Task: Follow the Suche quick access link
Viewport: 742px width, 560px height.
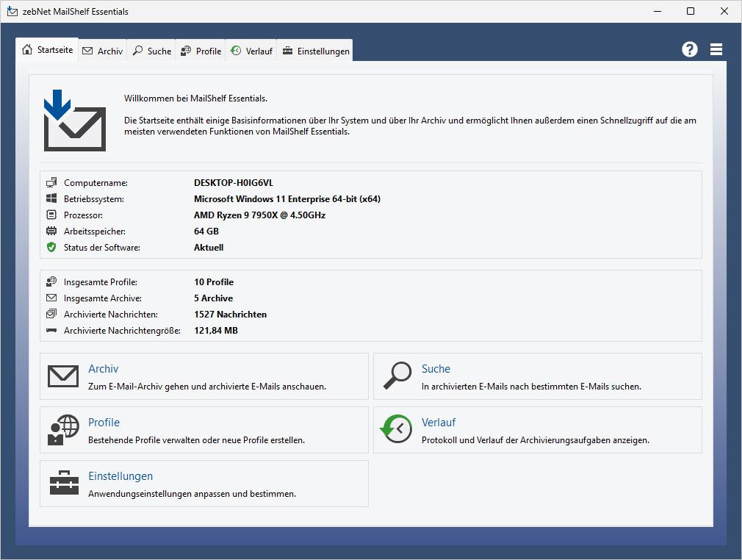Action: tap(436, 369)
